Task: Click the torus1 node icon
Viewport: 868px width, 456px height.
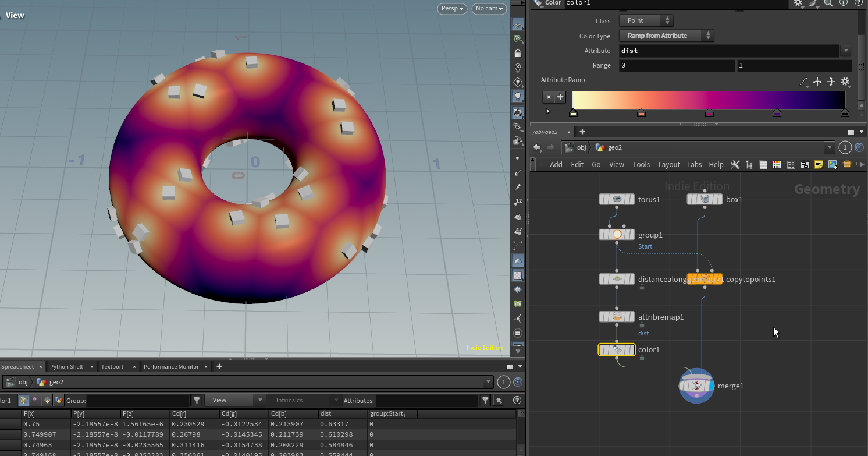Action: [x=617, y=199]
